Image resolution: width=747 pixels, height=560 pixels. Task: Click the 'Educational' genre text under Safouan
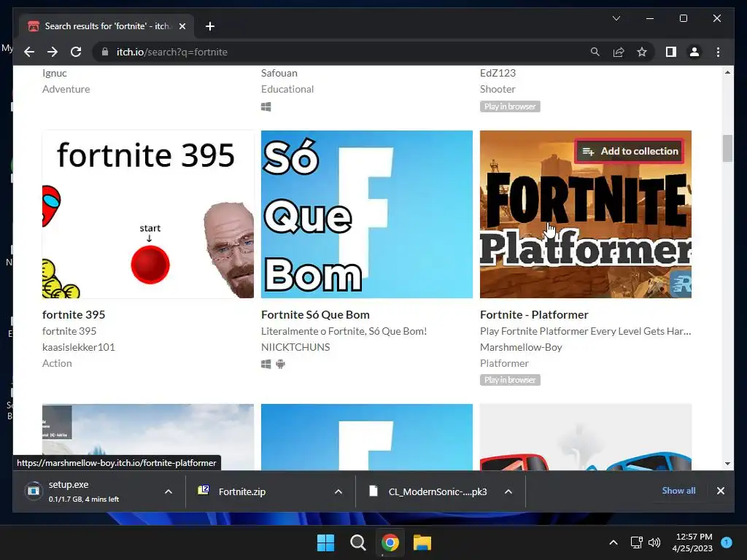(287, 89)
